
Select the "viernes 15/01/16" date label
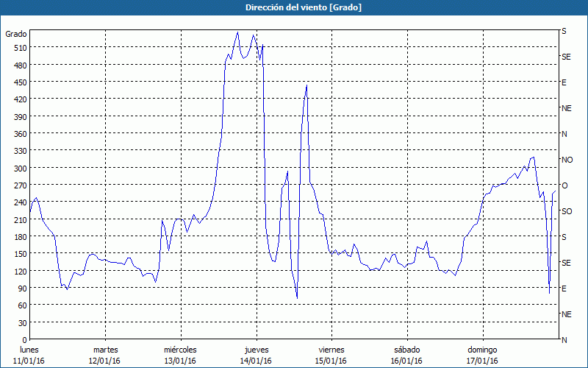[x=331, y=355]
